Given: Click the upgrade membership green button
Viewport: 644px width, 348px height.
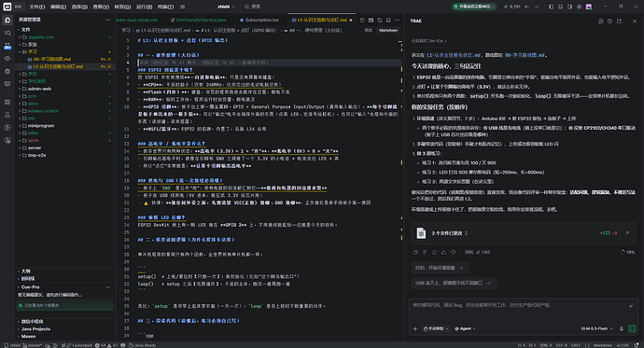Looking at the screenshot, I should click(x=473, y=7).
